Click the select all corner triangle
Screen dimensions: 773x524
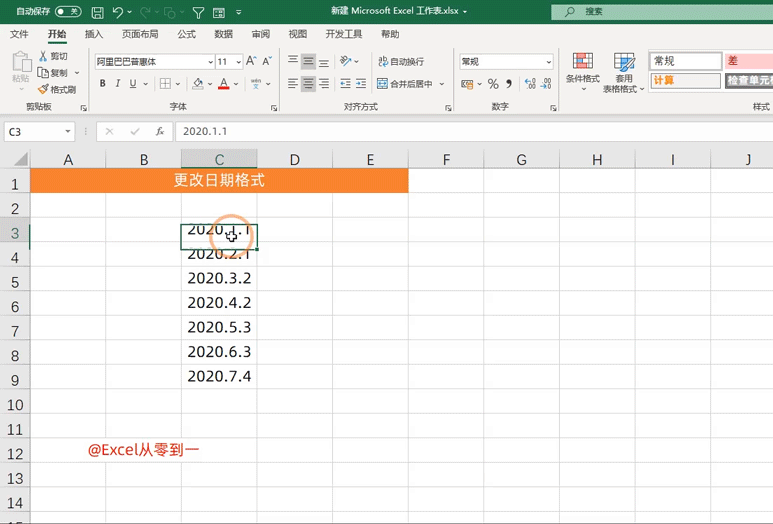point(20,159)
